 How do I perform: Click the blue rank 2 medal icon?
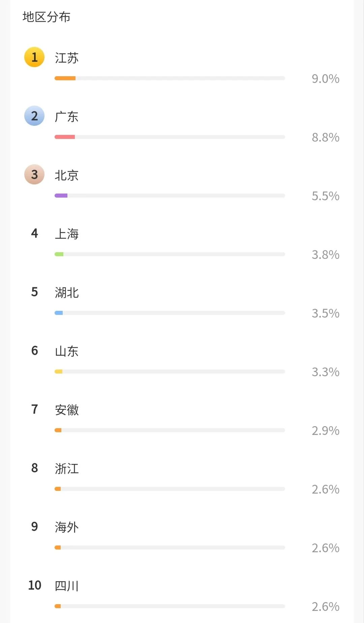click(x=34, y=116)
